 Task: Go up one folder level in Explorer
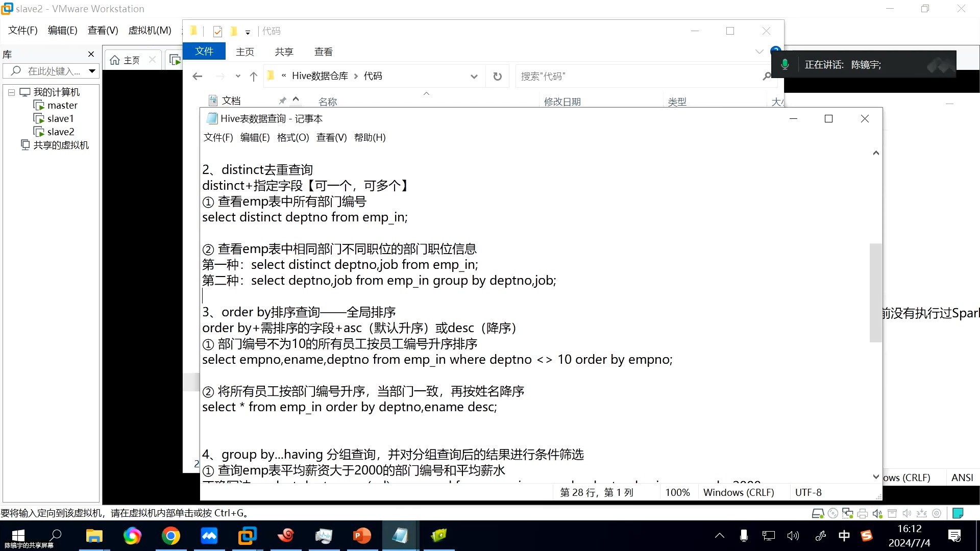coord(254,77)
